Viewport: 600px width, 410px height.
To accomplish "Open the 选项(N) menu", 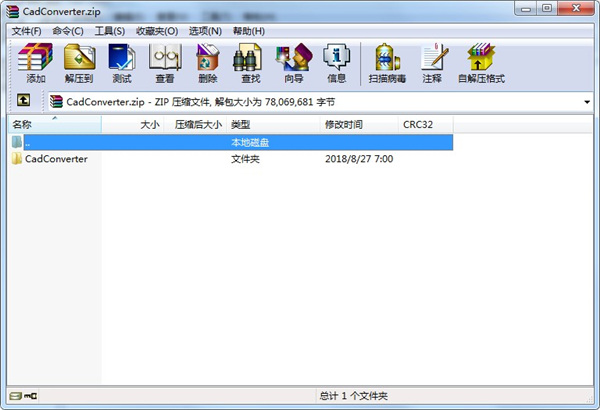I will [x=205, y=31].
